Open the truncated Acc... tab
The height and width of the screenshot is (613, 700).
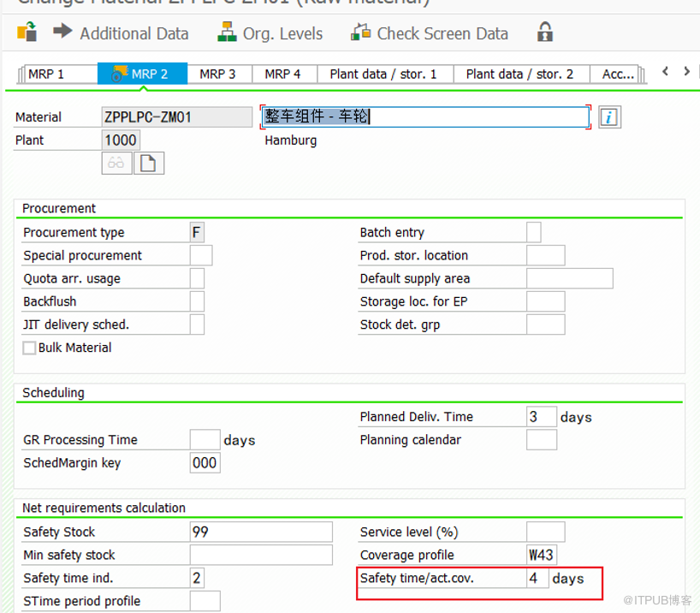click(614, 74)
